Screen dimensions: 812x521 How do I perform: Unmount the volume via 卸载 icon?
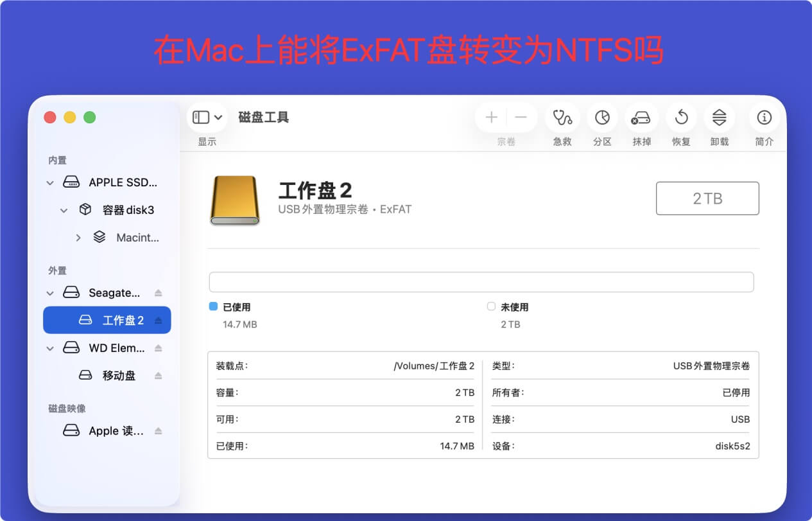click(719, 118)
